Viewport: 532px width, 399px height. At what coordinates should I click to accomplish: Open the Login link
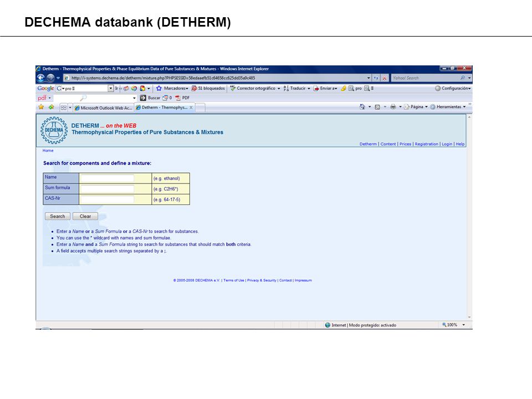[x=447, y=144]
